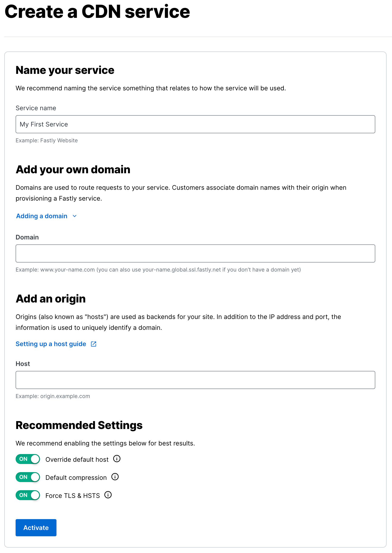Activate the CDN service

pos(36,527)
